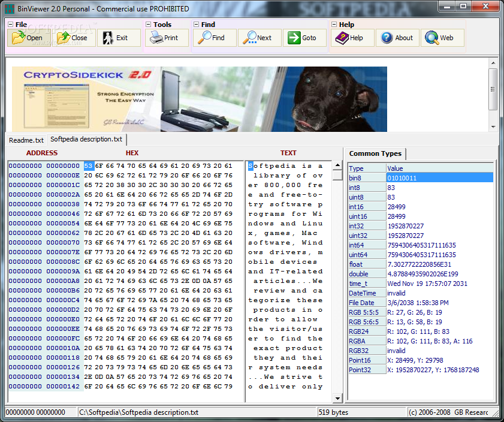Image resolution: width=504 pixels, height=422 pixels.
Task: Click the Close file toolbar button
Action: click(74, 38)
